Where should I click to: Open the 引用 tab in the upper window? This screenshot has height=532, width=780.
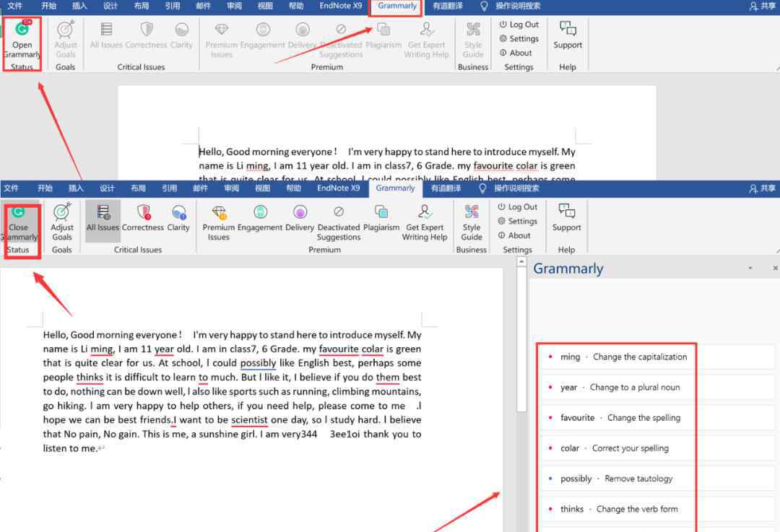(x=173, y=6)
